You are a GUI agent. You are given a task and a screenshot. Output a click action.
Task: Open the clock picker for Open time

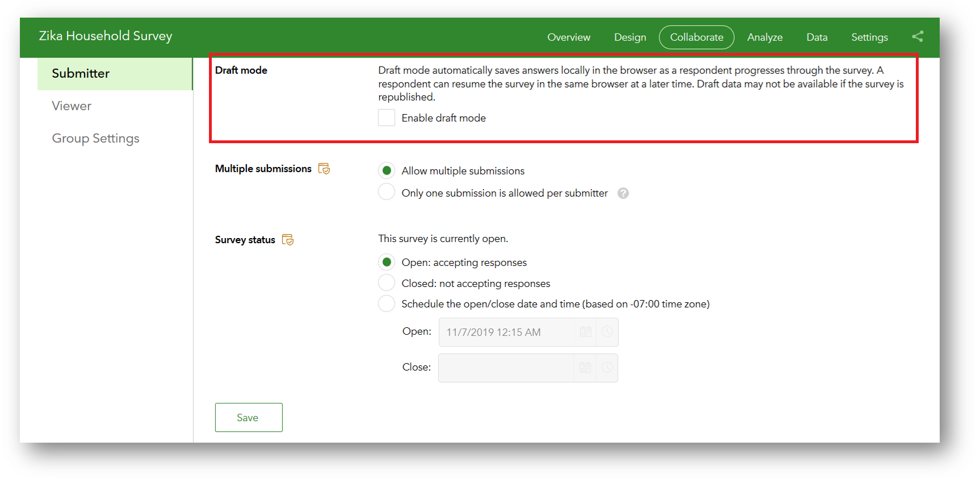tap(607, 332)
